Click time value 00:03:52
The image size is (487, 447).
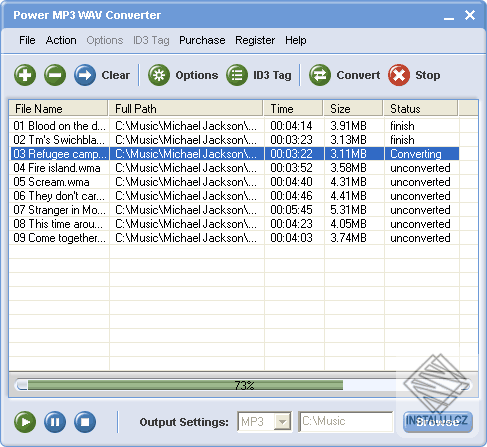[291, 168]
